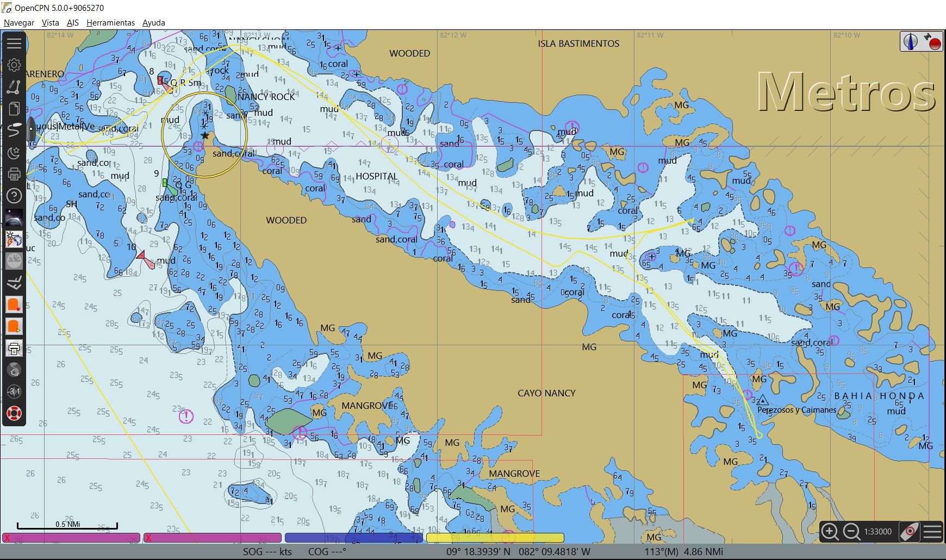Click orange chart icon with yellow arrow

pos(14,326)
